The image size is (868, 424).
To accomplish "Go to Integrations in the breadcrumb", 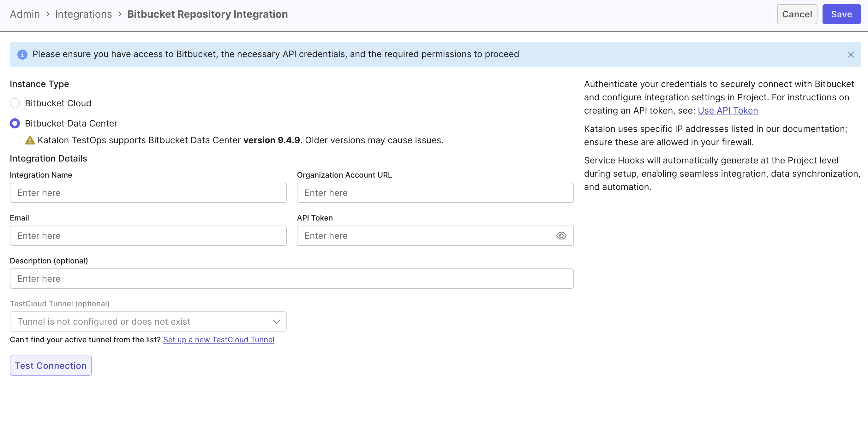I will 84,14.
